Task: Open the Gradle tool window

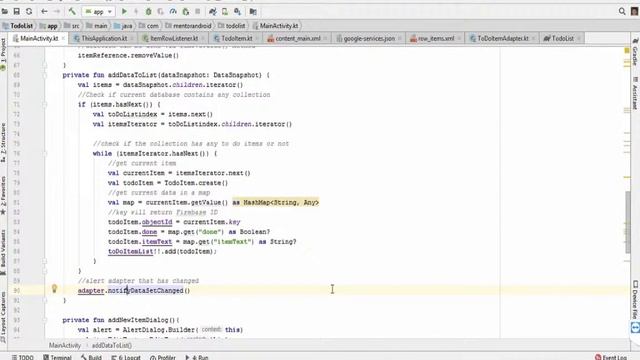Action: (x=636, y=52)
